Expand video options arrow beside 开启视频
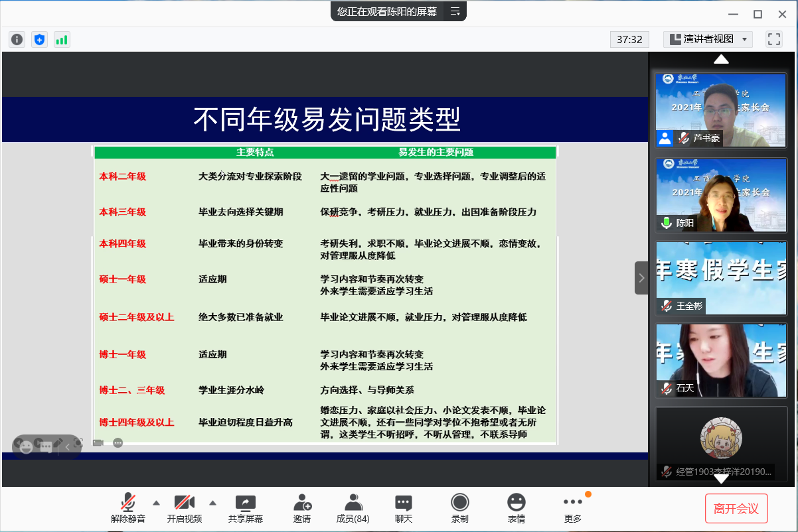This screenshot has width=798, height=532. coord(212,502)
